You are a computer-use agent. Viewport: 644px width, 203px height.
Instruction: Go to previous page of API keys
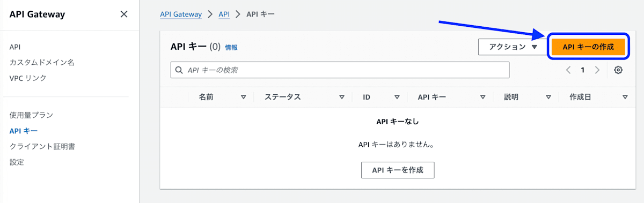coord(568,70)
